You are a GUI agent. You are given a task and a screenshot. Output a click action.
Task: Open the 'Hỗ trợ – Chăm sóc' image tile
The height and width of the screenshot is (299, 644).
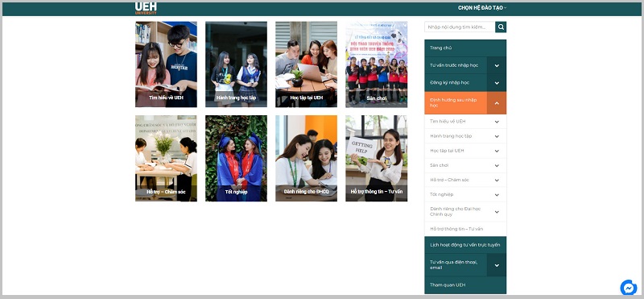click(x=166, y=158)
